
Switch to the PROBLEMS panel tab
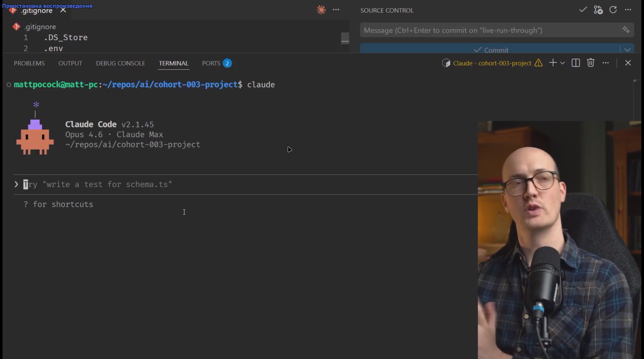(29, 63)
